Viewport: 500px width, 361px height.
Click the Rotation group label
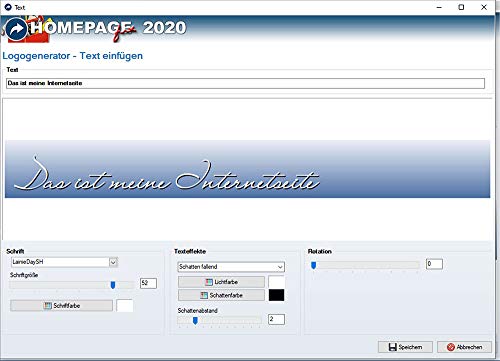[320, 251]
